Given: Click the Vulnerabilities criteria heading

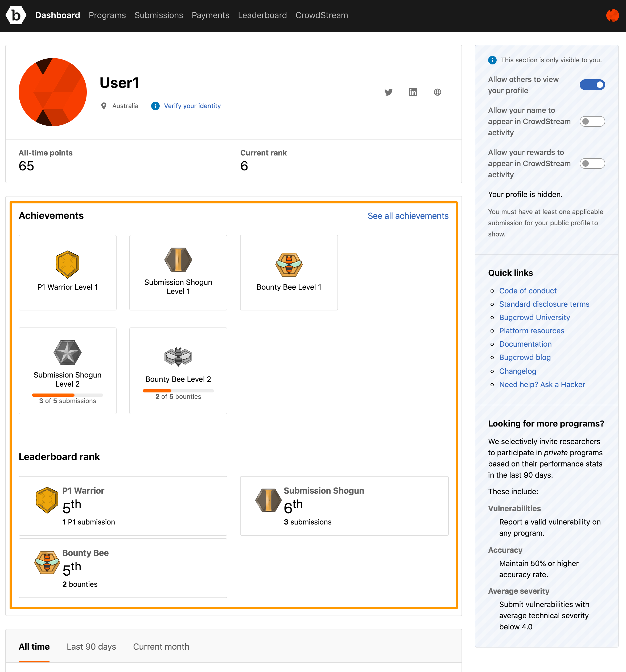Looking at the screenshot, I should click(x=514, y=509).
